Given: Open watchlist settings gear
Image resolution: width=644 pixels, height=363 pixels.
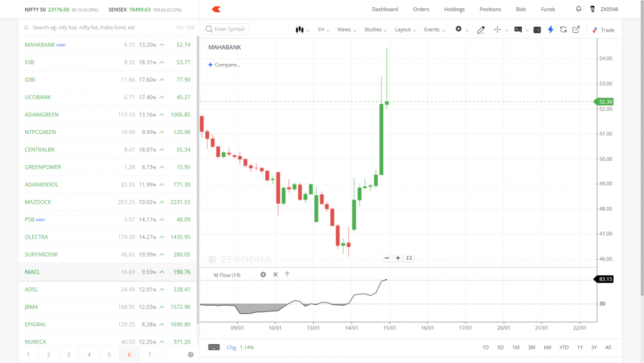Looking at the screenshot, I should pyautogui.click(x=191, y=355).
